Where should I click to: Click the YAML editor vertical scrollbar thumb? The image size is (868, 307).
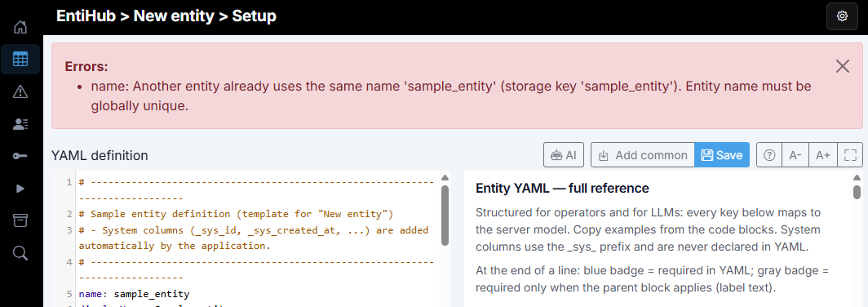(x=445, y=215)
